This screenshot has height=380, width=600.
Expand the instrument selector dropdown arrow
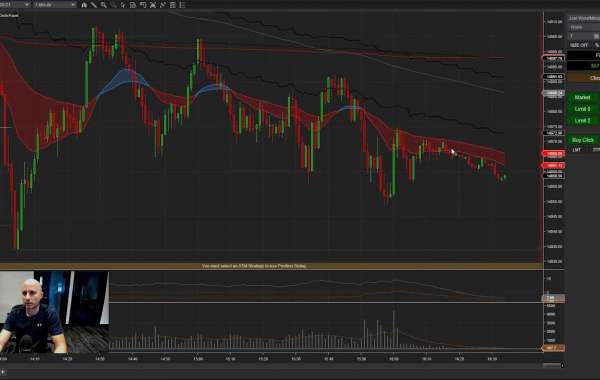tap(27, 5)
